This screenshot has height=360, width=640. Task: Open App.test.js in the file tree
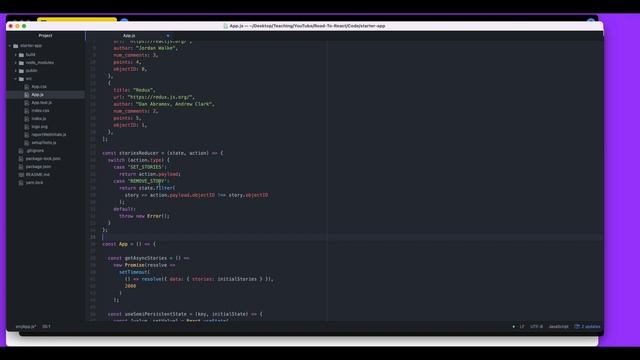[x=42, y=102]
